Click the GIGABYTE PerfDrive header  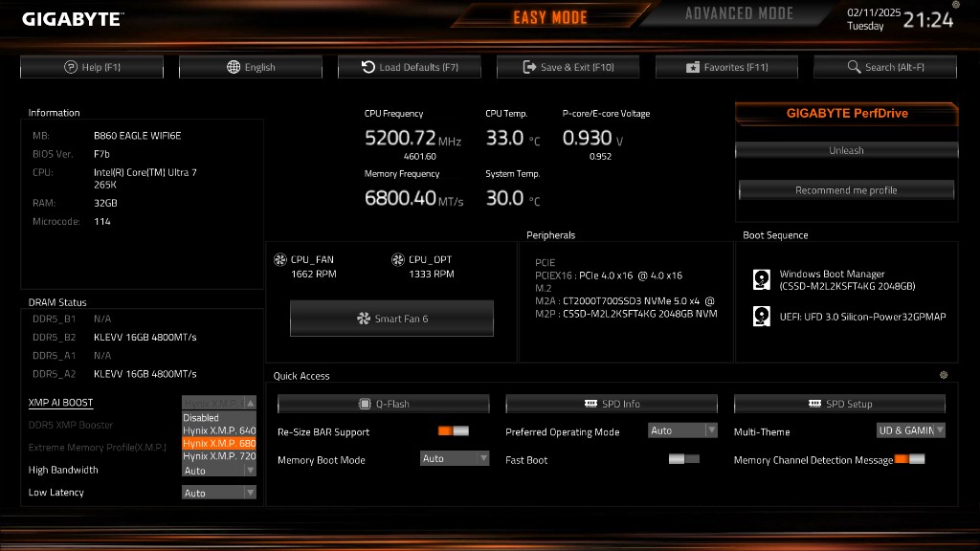pyautogui.click(x=847, y=114)
